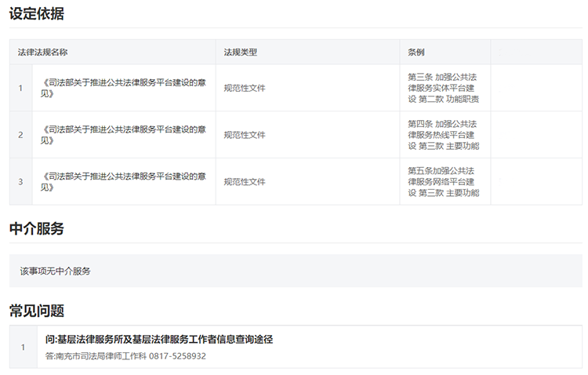Select the 条例 column header
Image resolution: width=588 pixels, height=375 pixels.
tap(416, 53)
